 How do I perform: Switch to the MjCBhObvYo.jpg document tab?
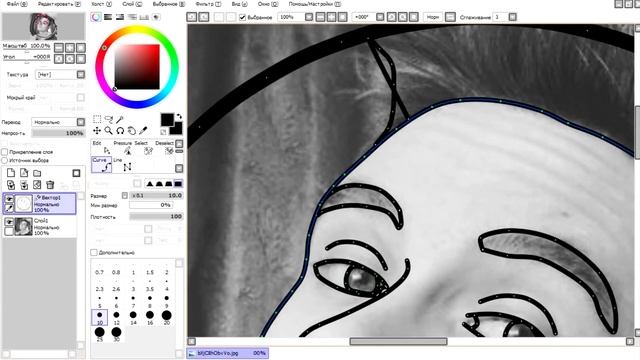228,353
